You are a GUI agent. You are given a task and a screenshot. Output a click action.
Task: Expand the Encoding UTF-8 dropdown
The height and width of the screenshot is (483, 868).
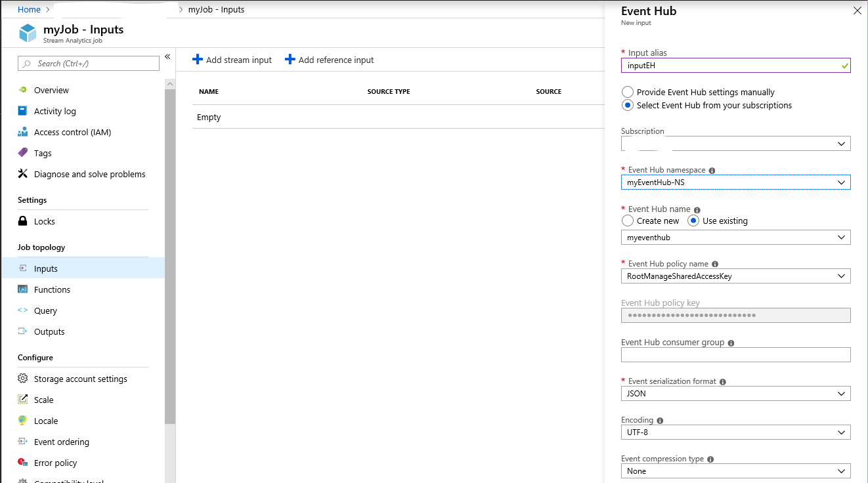pos(735,432)
